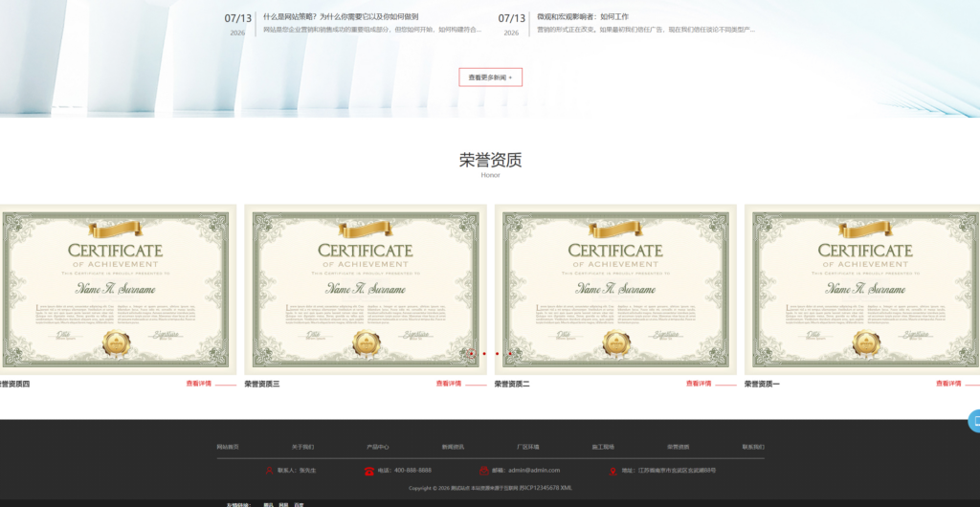
Task: Click the phone number 400-888-8888
Action: coord(412,470)
